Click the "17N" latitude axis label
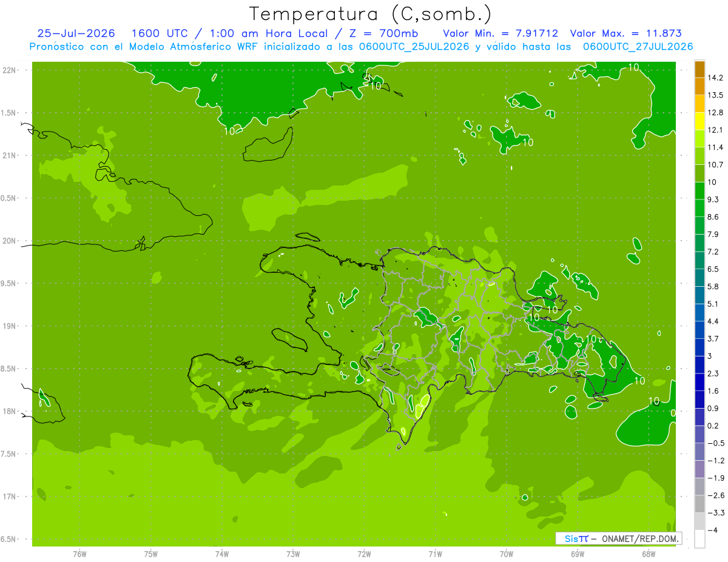The image size is (728, 562). (10, 497)
